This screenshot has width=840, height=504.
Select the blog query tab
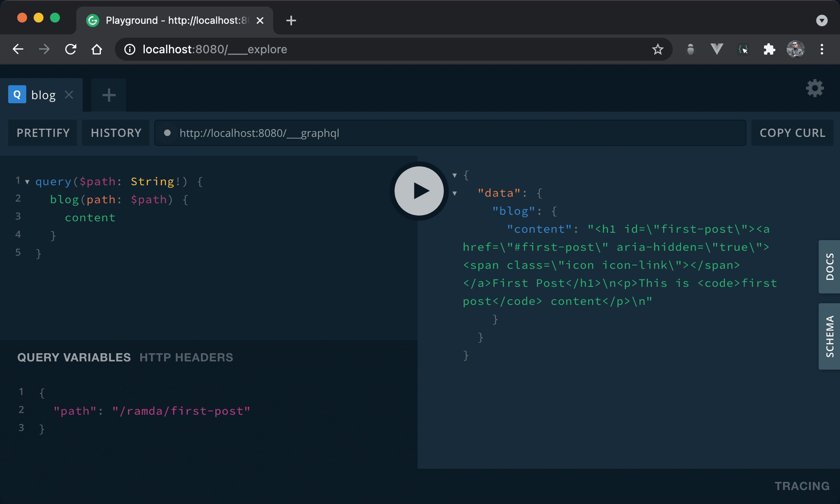41,95
